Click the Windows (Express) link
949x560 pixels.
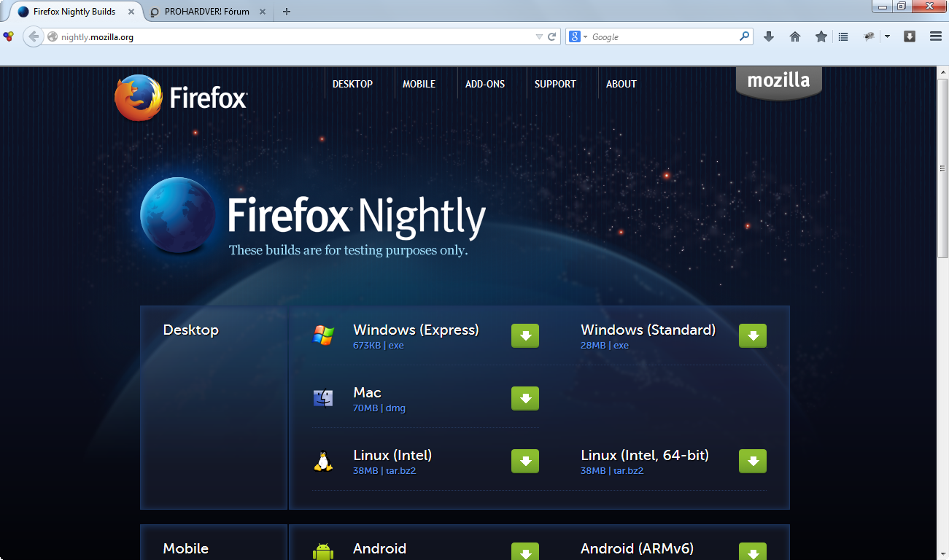point(416,330)
